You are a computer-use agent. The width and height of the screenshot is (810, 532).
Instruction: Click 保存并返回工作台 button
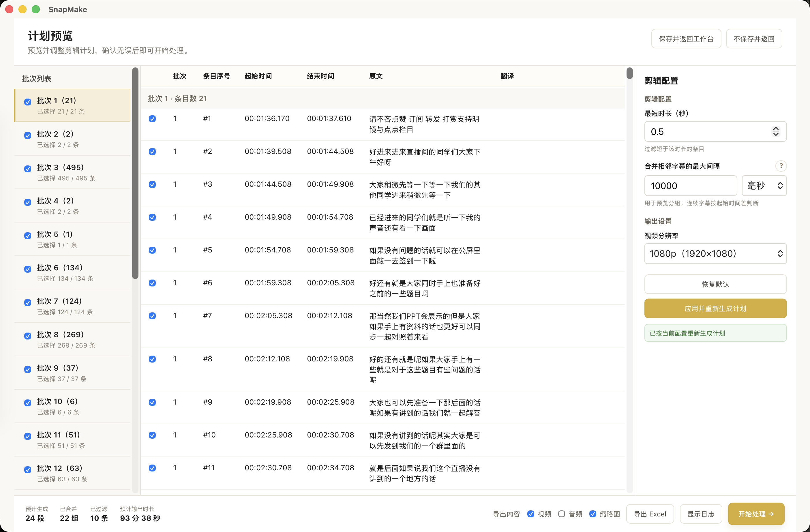click(686, 39)
